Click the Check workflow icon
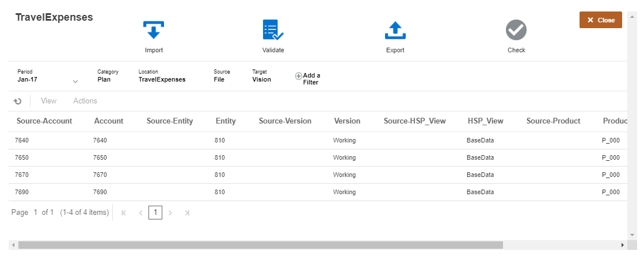Viewport: 644px width, 266px height. click(x=516, y=30)
